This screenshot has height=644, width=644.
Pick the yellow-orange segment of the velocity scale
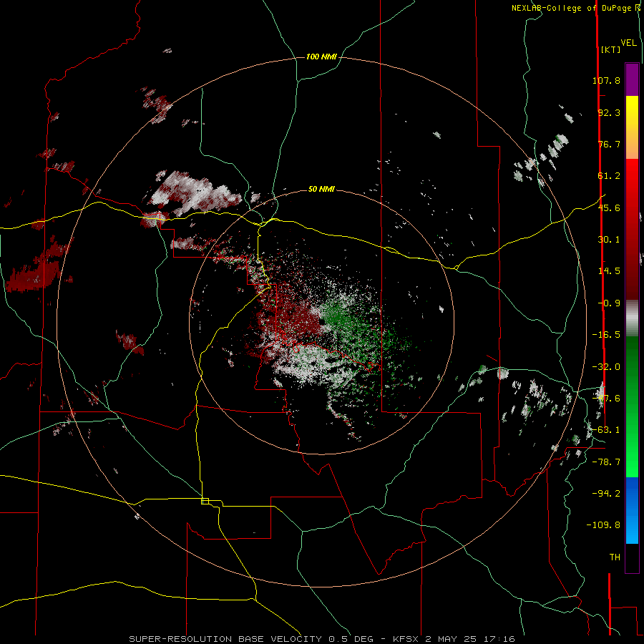pyautogui.click(x=632, y=127)
